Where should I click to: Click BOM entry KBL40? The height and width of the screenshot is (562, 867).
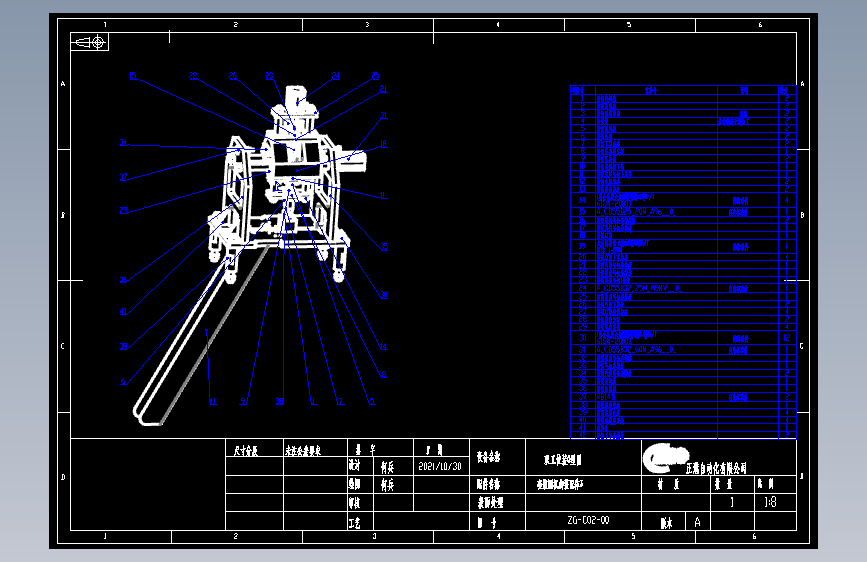[606, 397]
